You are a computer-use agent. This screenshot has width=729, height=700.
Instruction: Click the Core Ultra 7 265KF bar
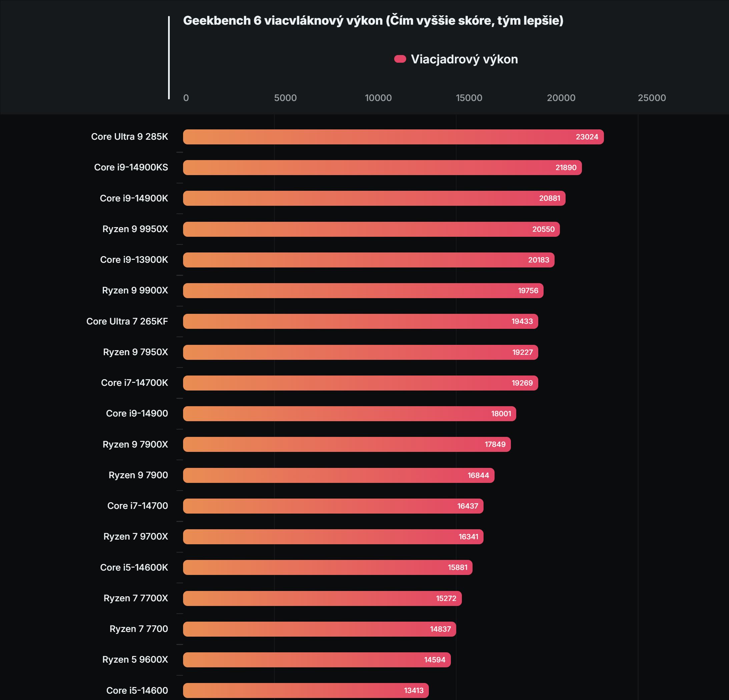pos(360,321)
